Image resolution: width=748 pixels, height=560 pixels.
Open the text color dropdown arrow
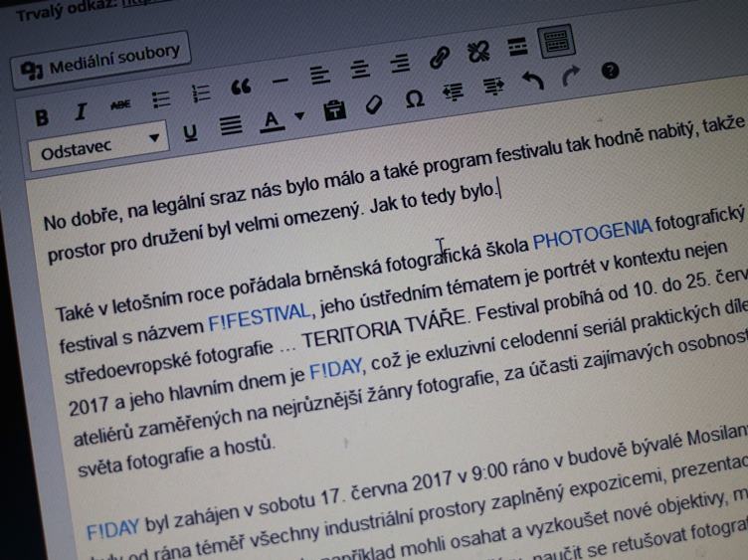(299, 115)
